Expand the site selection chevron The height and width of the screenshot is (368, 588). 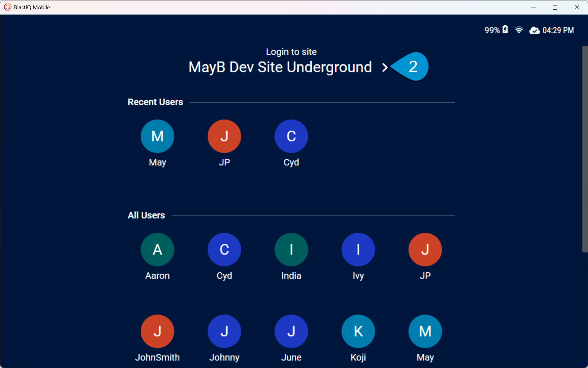[x=385, y=67]
